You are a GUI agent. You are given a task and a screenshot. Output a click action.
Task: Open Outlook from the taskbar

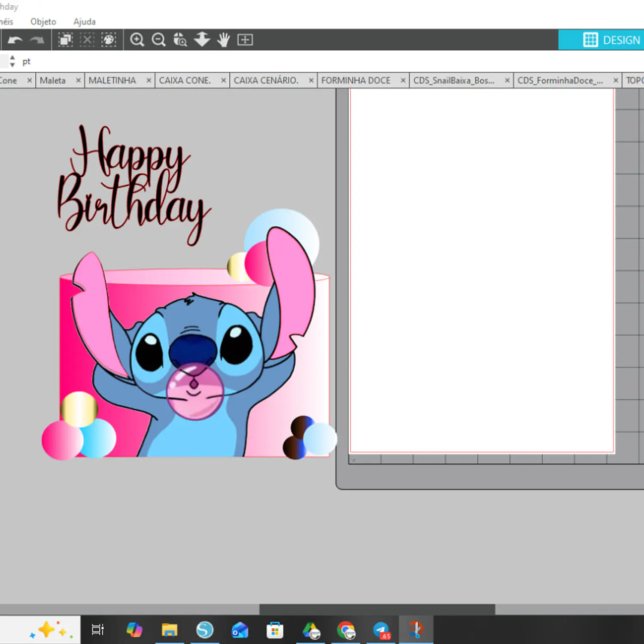pos(240,630)
